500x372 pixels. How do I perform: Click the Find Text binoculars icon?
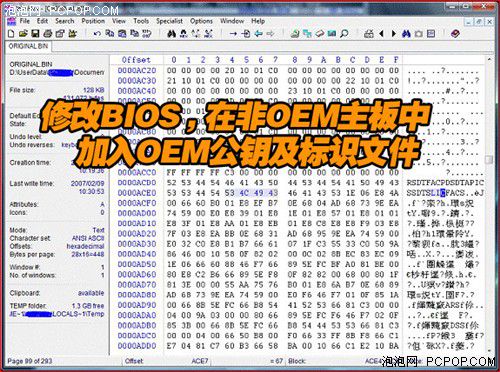172,34
